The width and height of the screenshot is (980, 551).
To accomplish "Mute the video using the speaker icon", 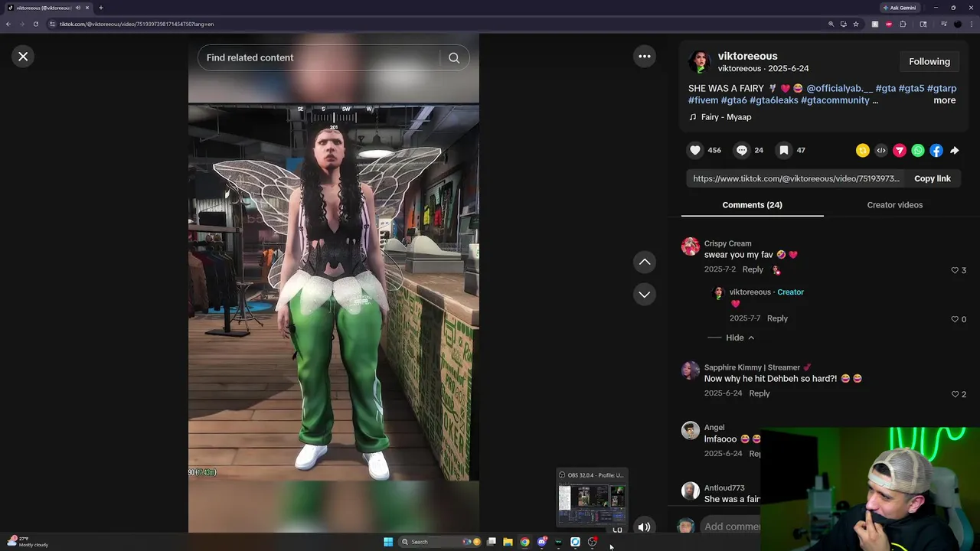I will click(644, 527).
